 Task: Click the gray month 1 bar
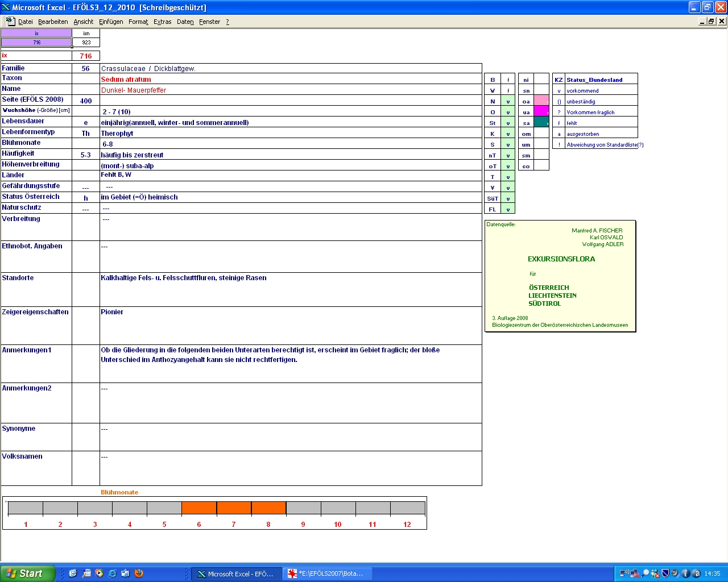(x=26, y=508)
